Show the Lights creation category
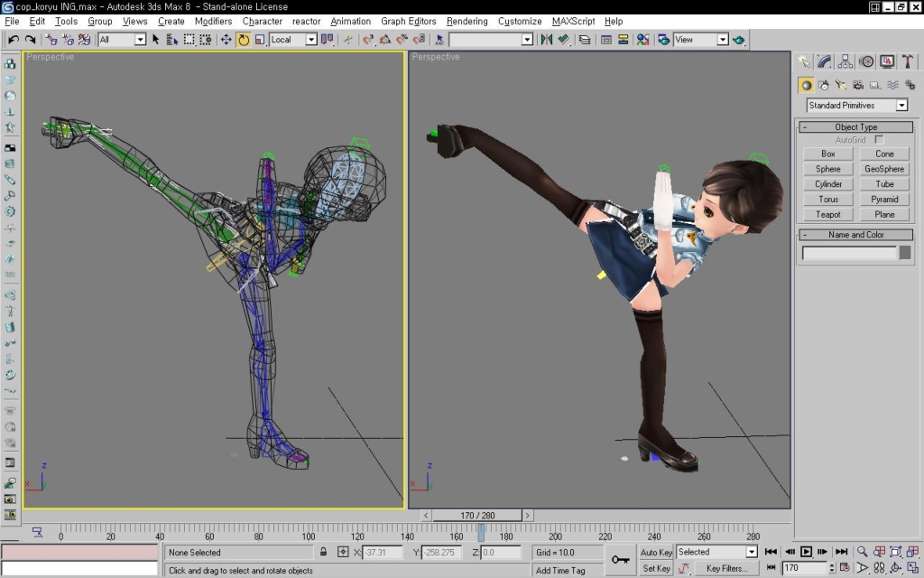Viewport: 924px width, 578px height. (840, 85)
